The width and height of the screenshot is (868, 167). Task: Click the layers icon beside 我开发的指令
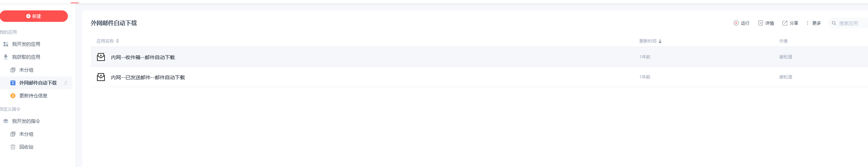6,121
